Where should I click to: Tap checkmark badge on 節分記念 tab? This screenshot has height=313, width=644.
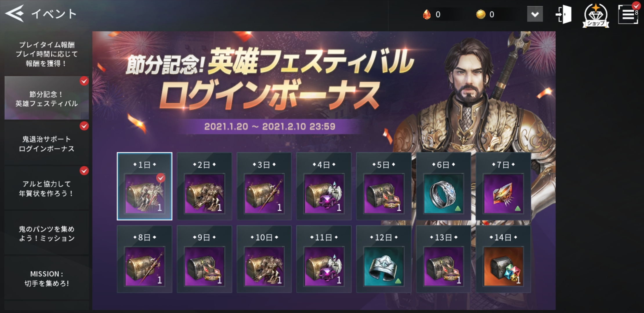(x=84, y=81)
